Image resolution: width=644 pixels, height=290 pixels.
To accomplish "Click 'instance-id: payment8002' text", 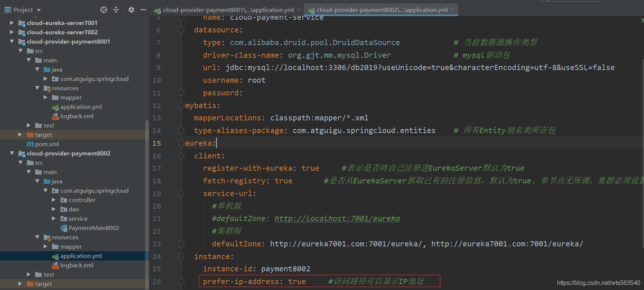I will pyautogui.click(x=256, y=269).
